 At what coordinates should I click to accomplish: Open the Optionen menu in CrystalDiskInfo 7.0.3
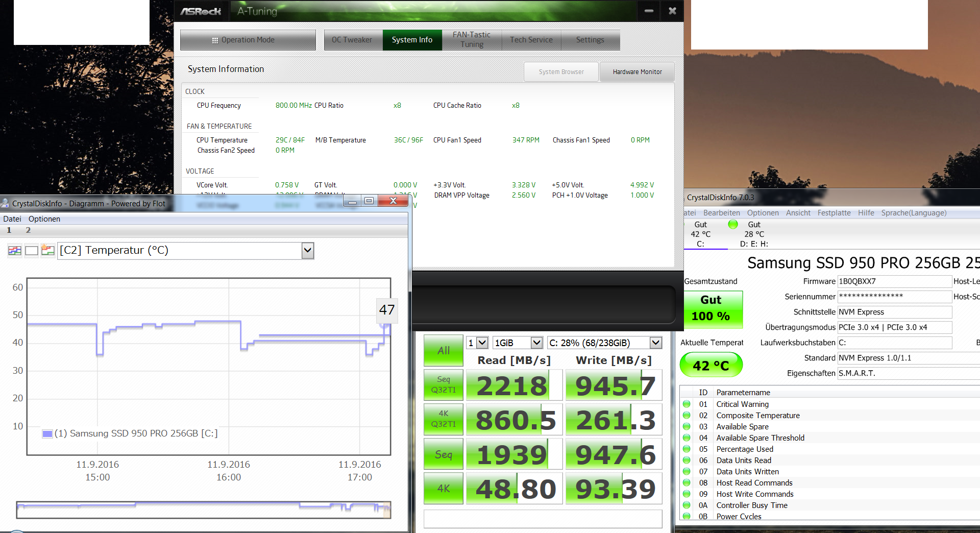coord(763,213)
